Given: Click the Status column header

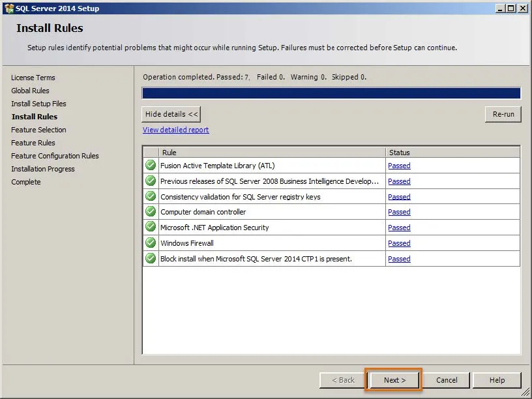Looking at the screenshot, I should click(452, 153).
